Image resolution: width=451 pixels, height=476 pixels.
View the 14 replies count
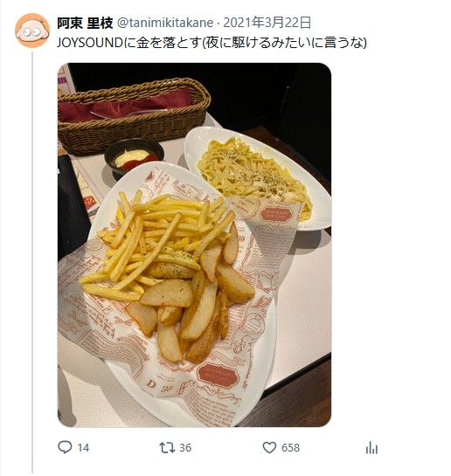tap(83, 448)
